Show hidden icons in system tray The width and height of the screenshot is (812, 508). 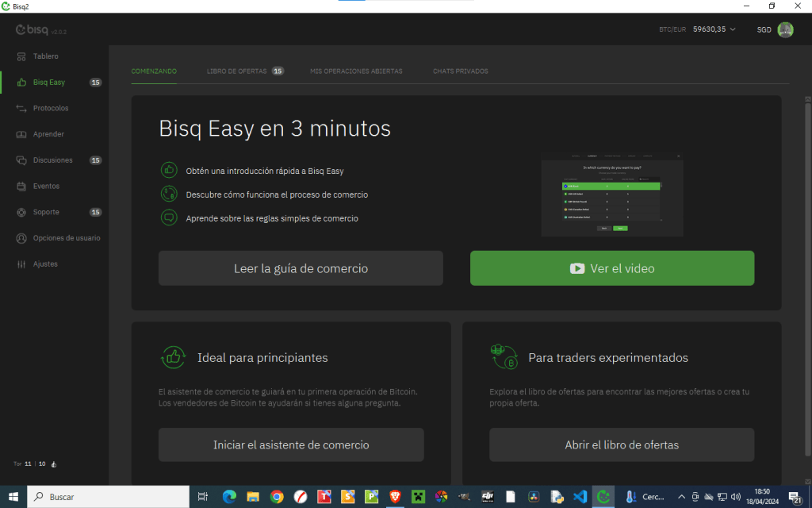point(682,497)
